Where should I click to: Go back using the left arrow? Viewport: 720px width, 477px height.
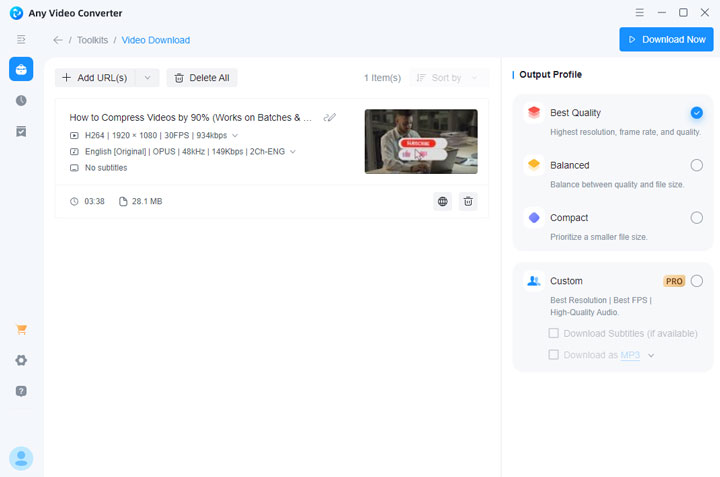[58, 40]
